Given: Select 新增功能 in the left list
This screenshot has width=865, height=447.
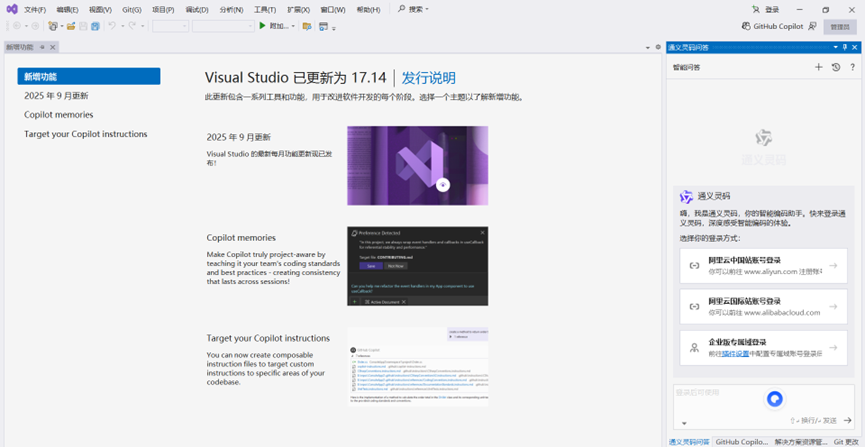Looking at the screenshot, I should click(89, 76).
